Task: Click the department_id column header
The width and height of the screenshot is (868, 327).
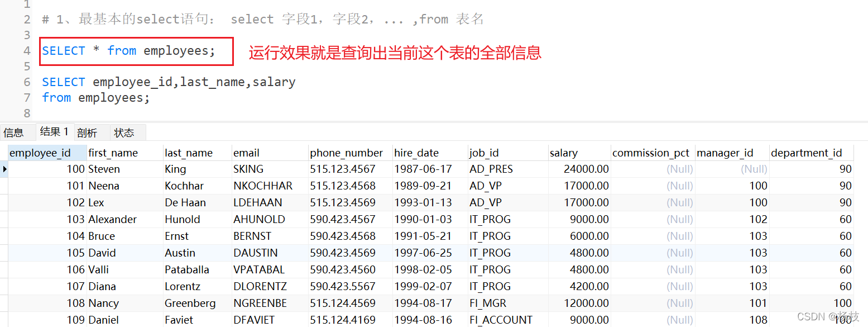Action: pyautogui.click(x=812, y=153)
